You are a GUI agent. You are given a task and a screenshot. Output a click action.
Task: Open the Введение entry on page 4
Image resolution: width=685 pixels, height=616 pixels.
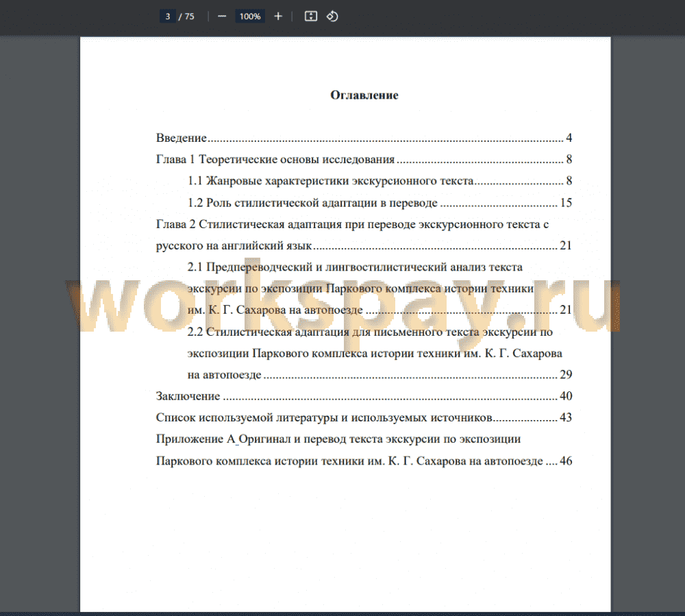(364, 138)
